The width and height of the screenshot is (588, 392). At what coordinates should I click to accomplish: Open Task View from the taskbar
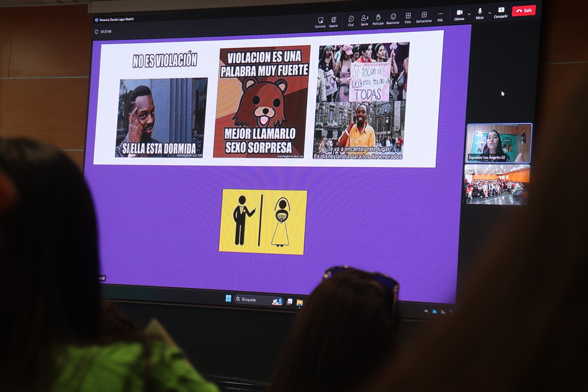pos(289,302)
